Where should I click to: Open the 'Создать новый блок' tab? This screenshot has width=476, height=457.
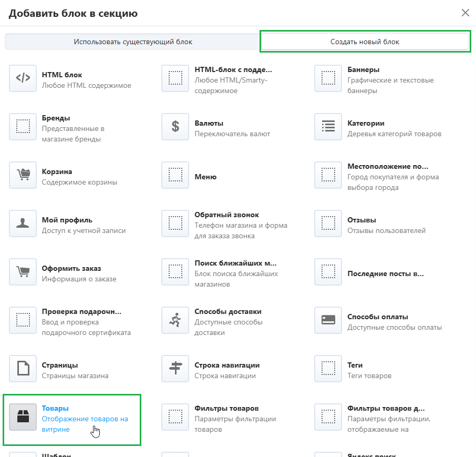(365, 42)
